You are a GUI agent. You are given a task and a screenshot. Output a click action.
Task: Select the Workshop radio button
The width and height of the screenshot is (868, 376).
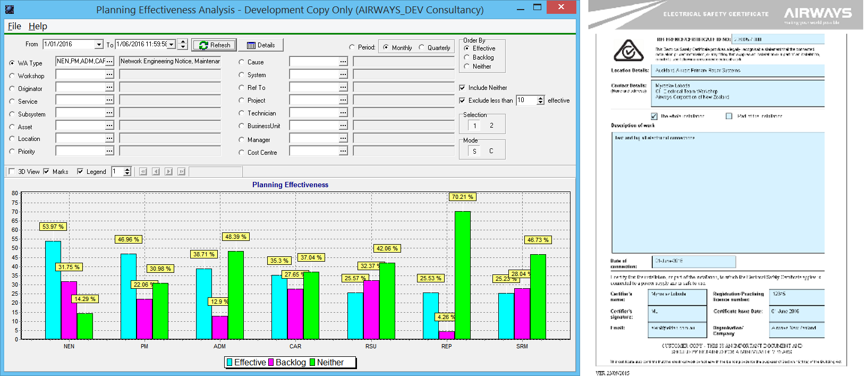pyautogui.click(x=12, y=76)
